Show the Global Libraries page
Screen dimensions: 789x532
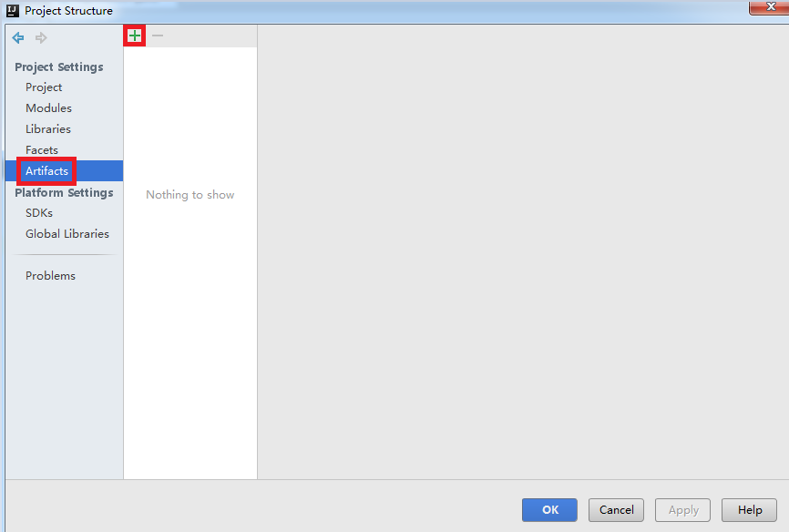click(67, 234)
